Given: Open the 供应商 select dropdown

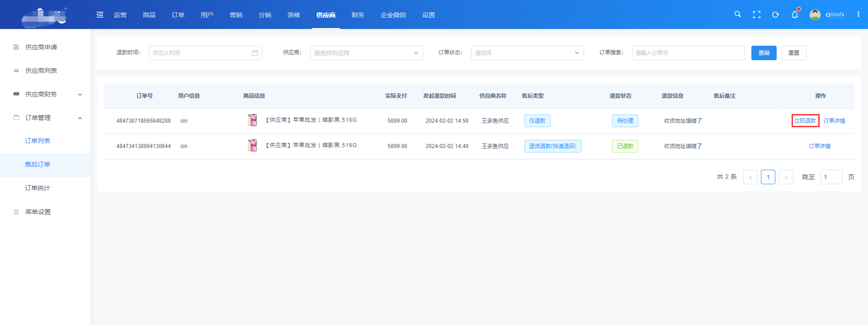Looking at the screenshot, I should 367,53.
